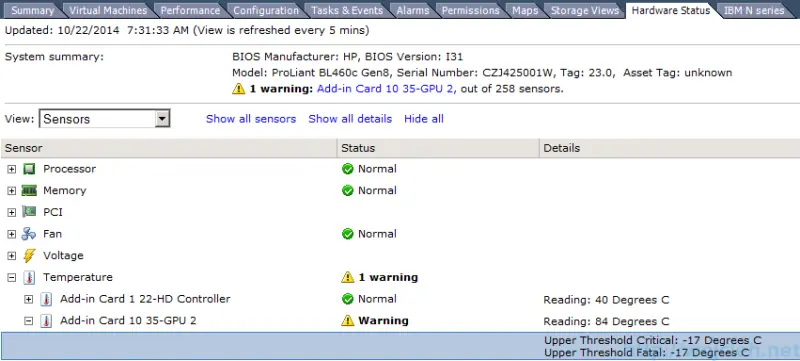Click green check icon for 22-HD Controller
The height and width of the screenshot is (361, 800).
(x=348, y=299)
